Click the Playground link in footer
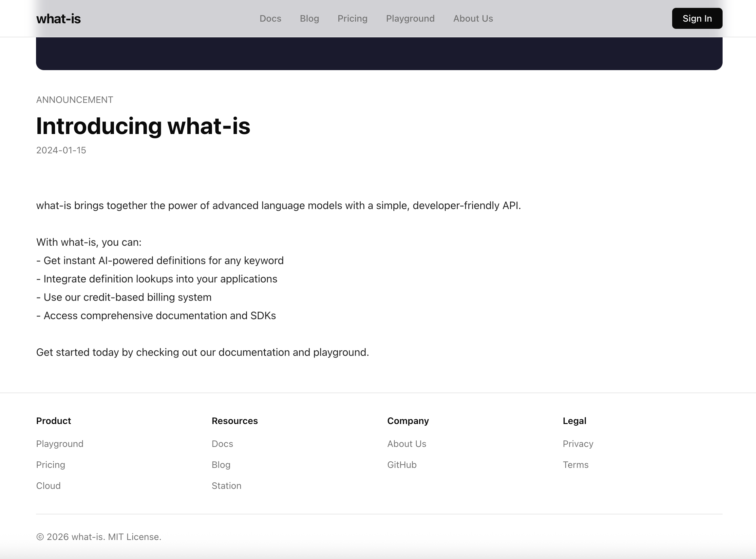756x559 pixels. coord(60,444)
